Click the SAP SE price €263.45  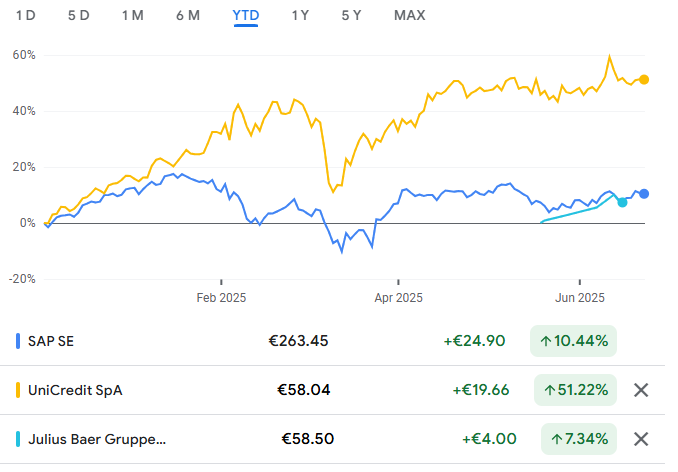pos(298,341)
